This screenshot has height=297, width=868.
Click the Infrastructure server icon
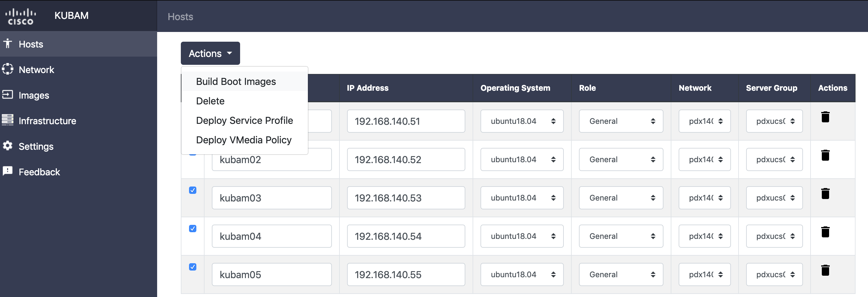pyautogui.click(x=7, y=120)
